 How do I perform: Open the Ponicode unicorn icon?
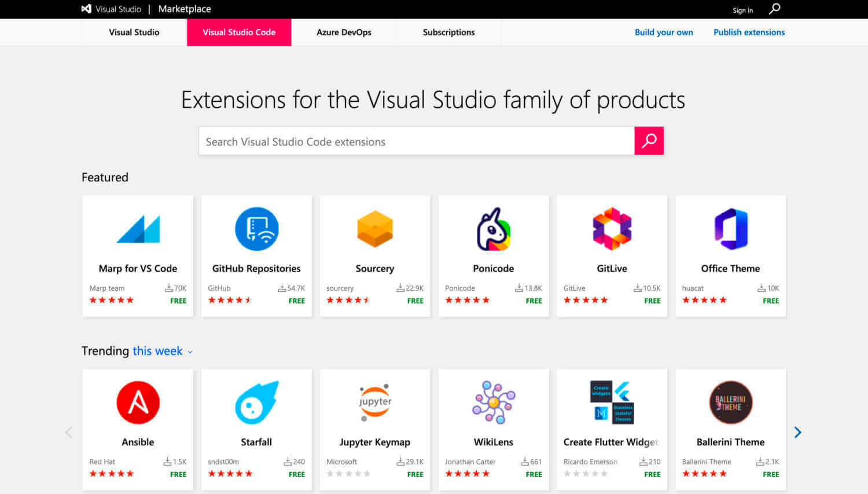click(494, 229)
